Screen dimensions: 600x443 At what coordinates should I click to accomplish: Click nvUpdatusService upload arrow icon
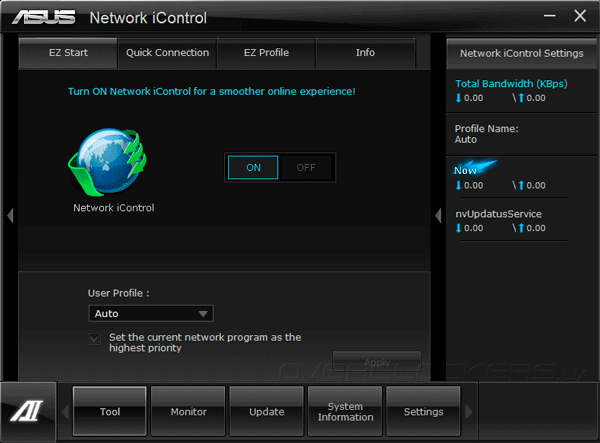521,228
